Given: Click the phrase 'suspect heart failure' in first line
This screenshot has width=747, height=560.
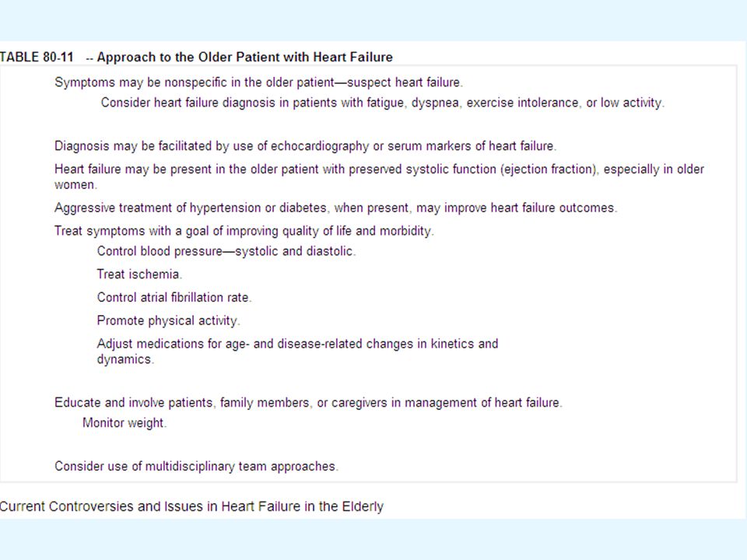Looking at the screenshot, I should click(x=405, y=82).
